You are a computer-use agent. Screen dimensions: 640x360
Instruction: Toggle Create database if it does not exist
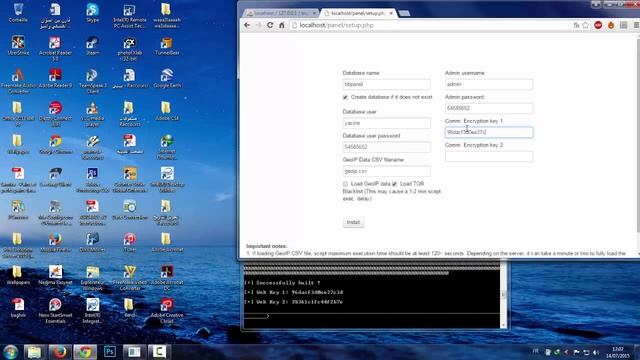(345, 97)
